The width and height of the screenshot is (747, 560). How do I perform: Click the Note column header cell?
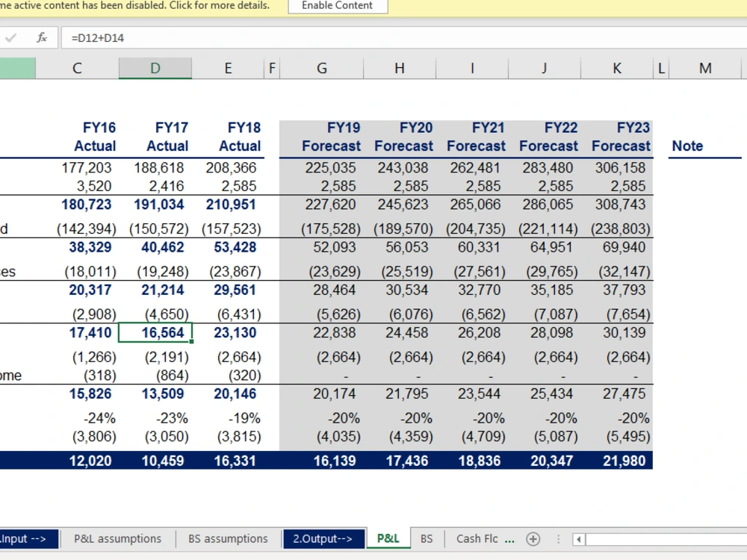pos(687,146)
